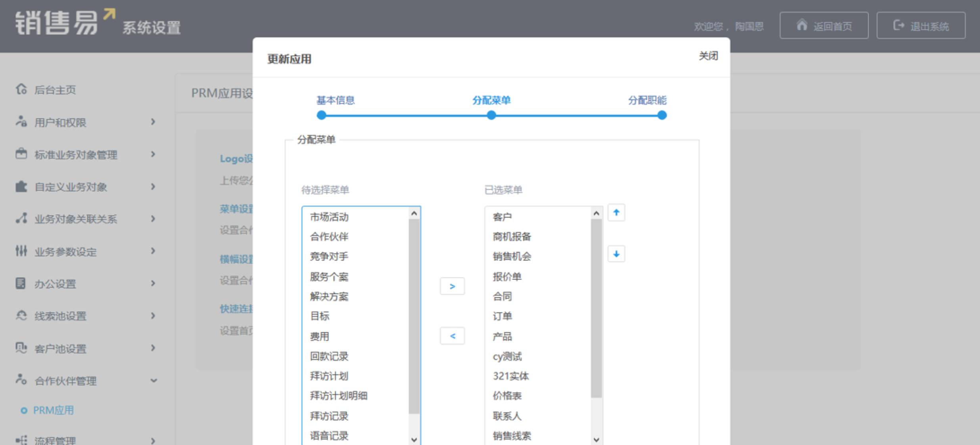Click the 业务参数设定 sliders icon

coord(21,251)
